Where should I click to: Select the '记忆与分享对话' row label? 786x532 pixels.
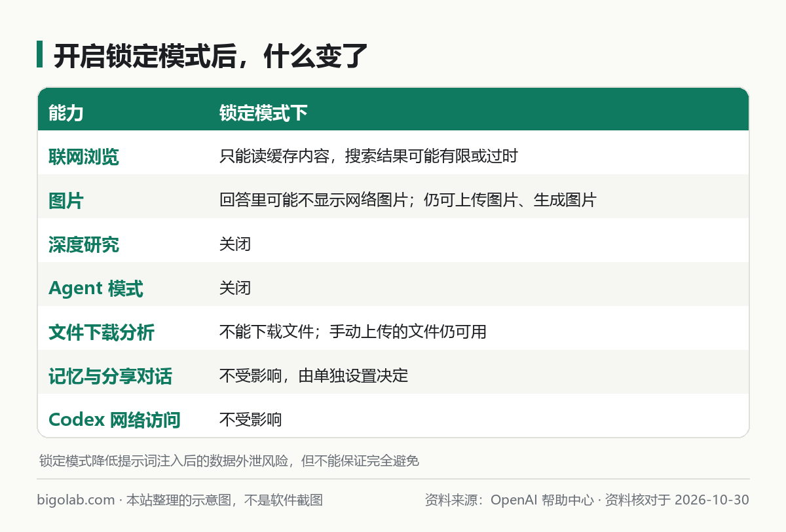[x=110, y=377]
